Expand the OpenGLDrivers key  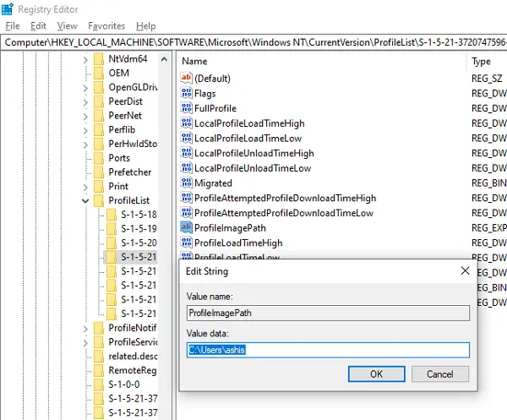point(85,88)
